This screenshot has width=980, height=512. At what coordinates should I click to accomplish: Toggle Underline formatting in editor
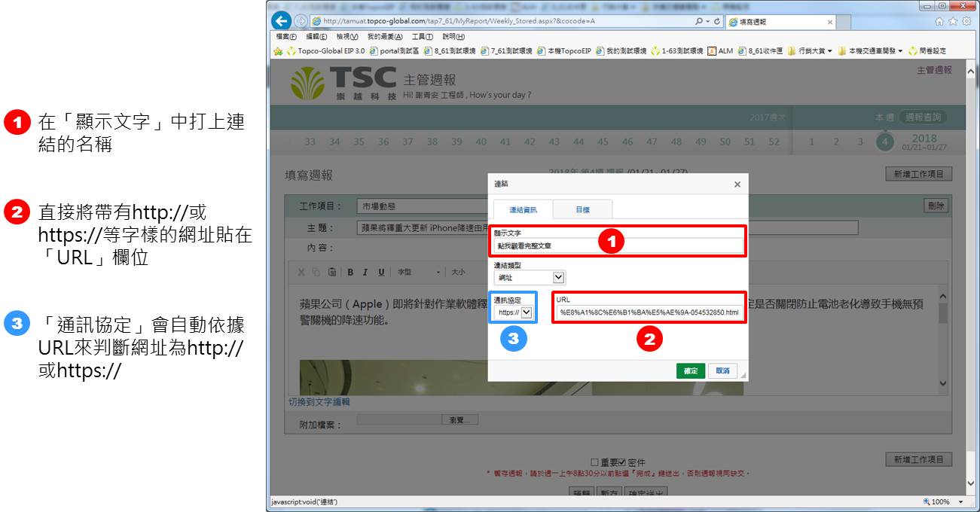tap(381, 272)
